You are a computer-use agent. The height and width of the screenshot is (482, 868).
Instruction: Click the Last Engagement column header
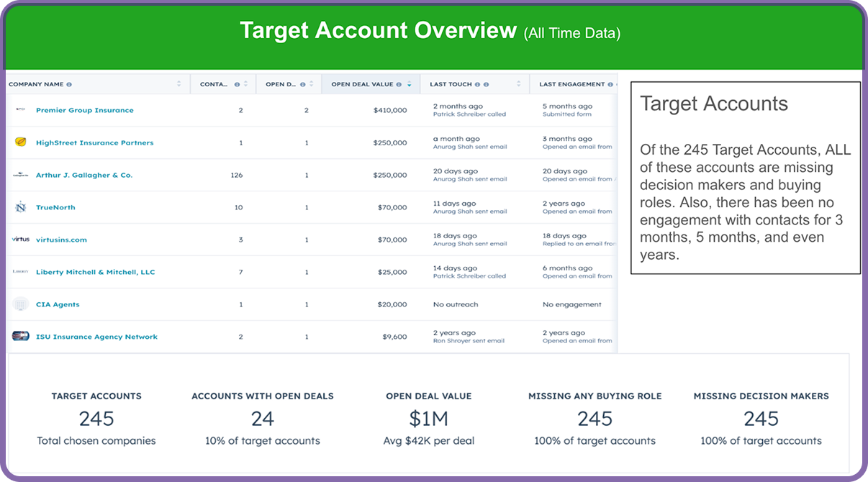tap(574, 84)
